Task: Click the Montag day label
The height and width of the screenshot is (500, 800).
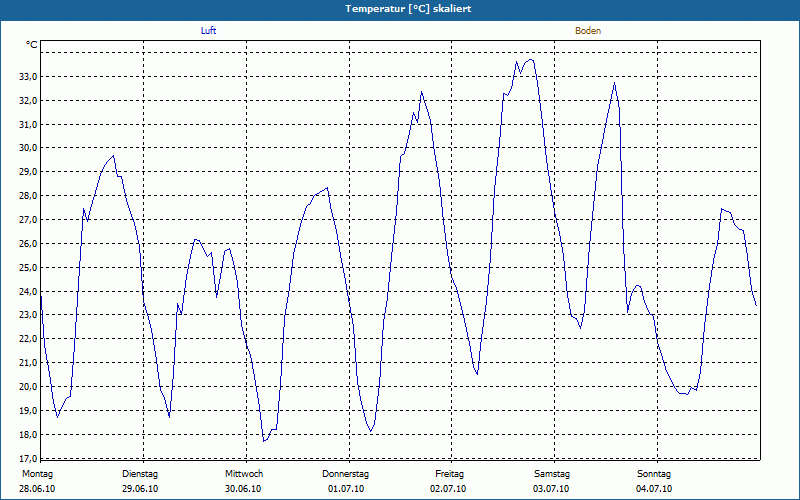Action: pyautogui.click(x=37, y=474)
